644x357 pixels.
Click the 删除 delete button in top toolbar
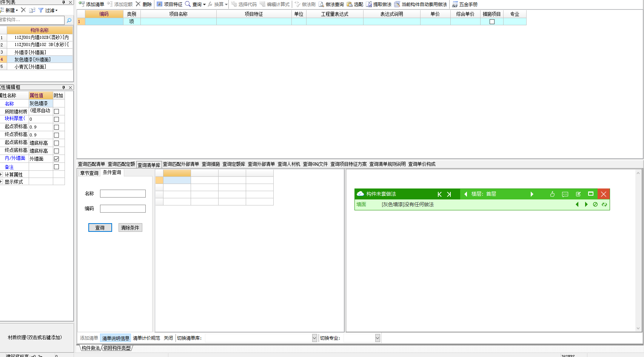pos(144,4)
